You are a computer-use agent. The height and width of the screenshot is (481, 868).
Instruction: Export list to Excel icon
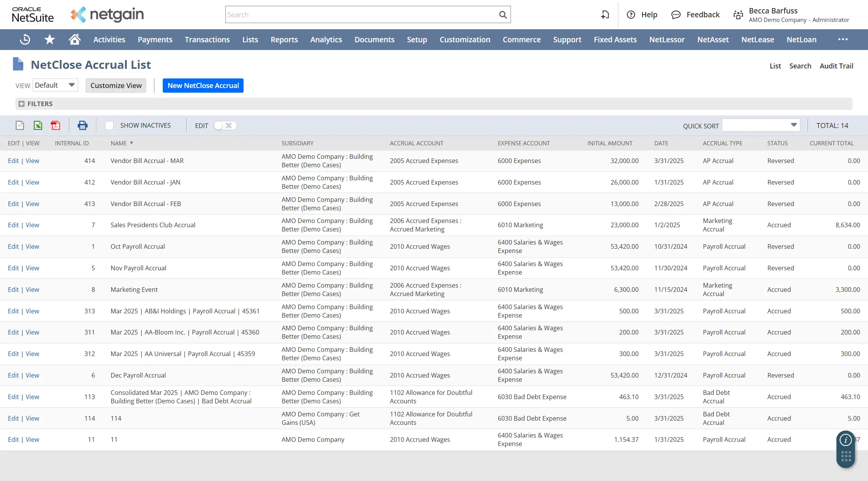tap(38, 125)
